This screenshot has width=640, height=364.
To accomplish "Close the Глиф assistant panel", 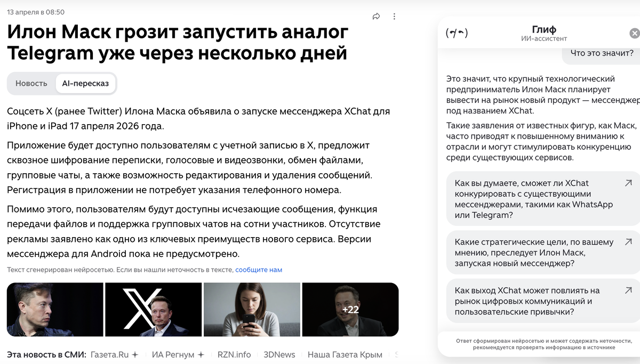I will click(x=634, y=34).
